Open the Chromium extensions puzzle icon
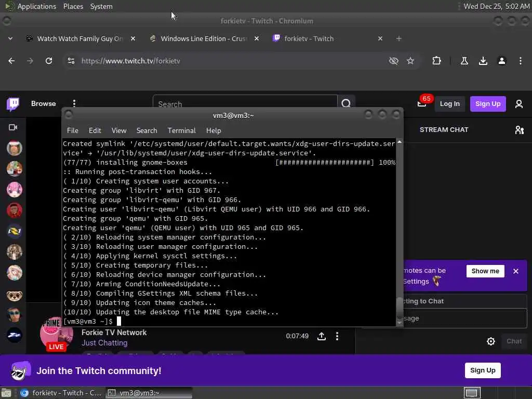 (436, 61)
